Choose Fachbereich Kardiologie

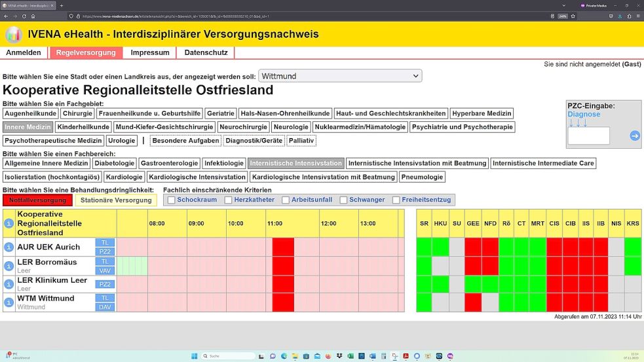click(124, 177)
